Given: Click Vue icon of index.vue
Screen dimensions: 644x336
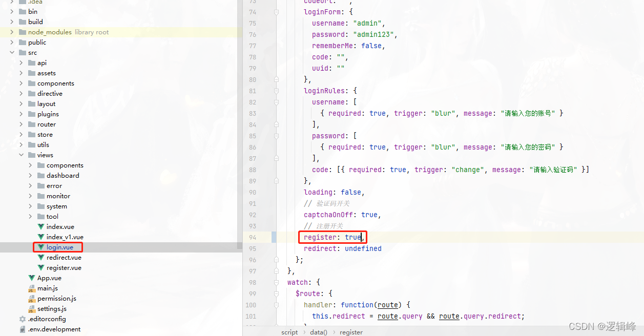Looking at the screenshot, I should click(x=41, y=226).
